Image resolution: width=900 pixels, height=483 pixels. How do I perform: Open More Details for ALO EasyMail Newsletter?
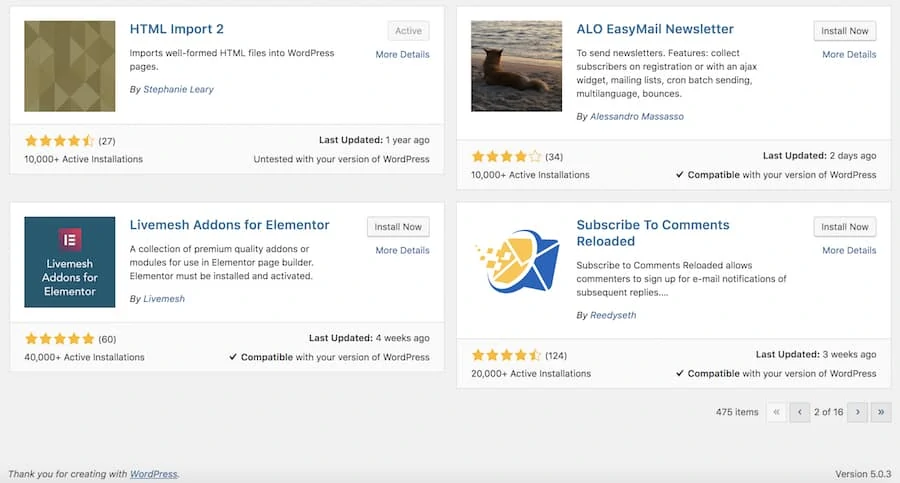click(849, 54)
